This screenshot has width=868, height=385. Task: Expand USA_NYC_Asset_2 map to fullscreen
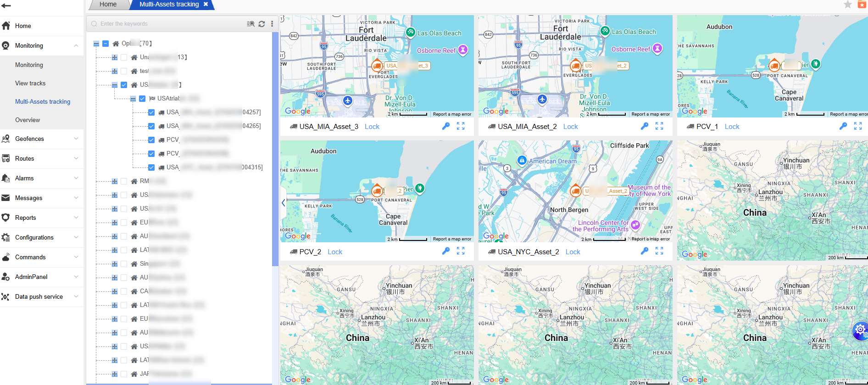(659, 251)
